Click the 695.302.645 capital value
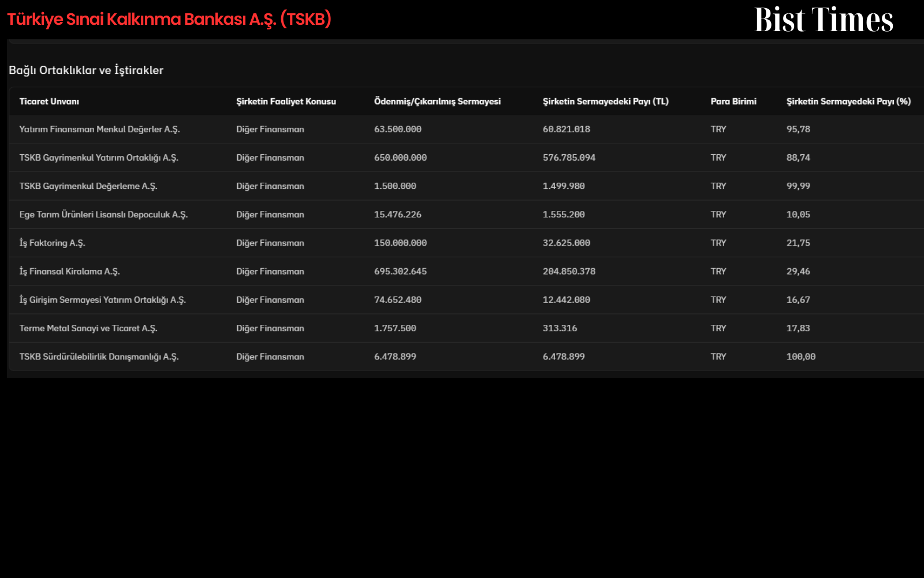Screen dimensions: 924x578 (x=400, y=271)
